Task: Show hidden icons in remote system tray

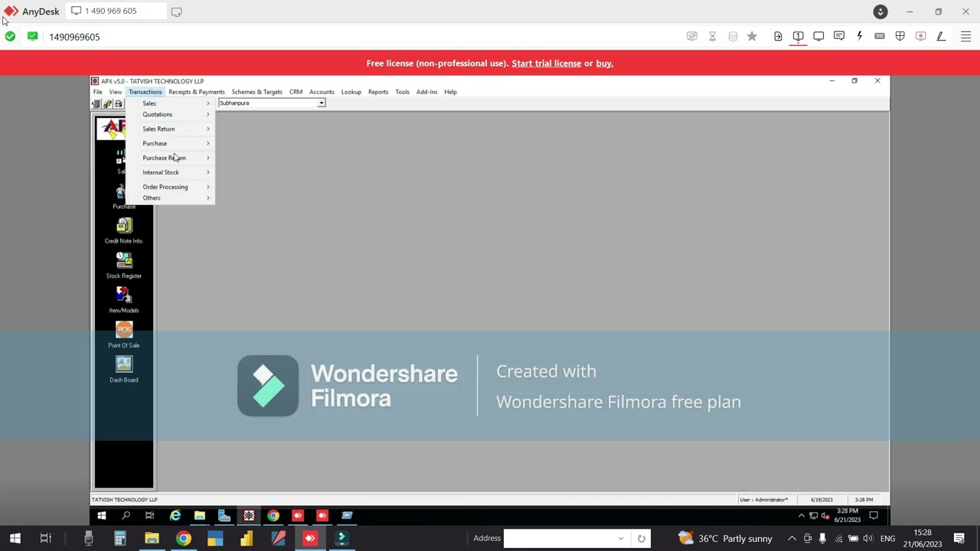Action: [802, 516]
